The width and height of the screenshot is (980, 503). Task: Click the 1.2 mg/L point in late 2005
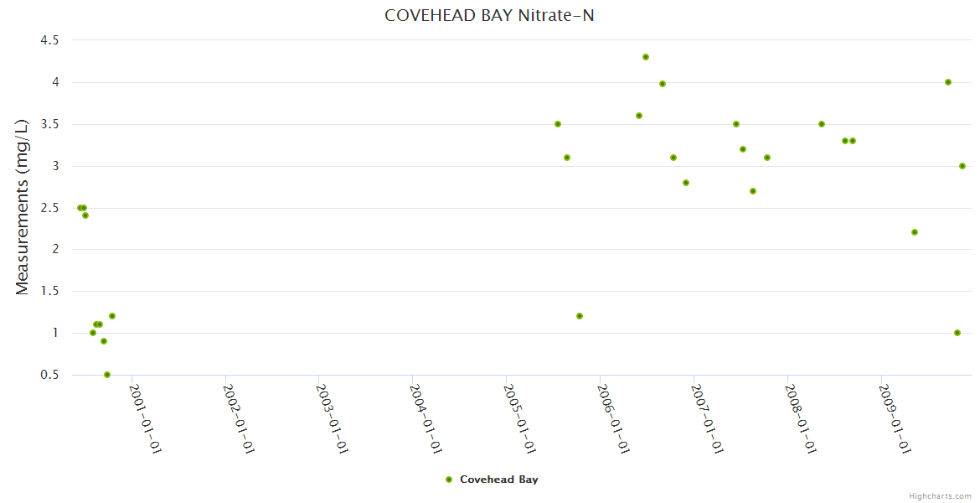580,316
